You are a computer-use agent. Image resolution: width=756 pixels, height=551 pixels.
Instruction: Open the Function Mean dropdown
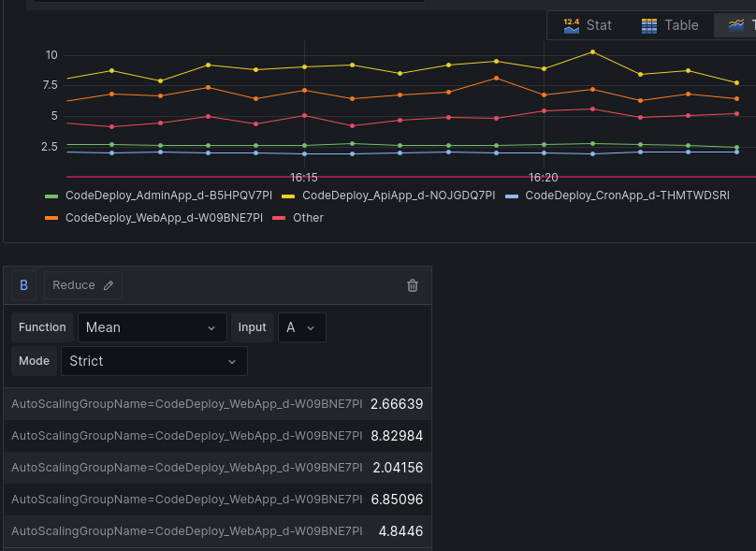coord(152,327)
